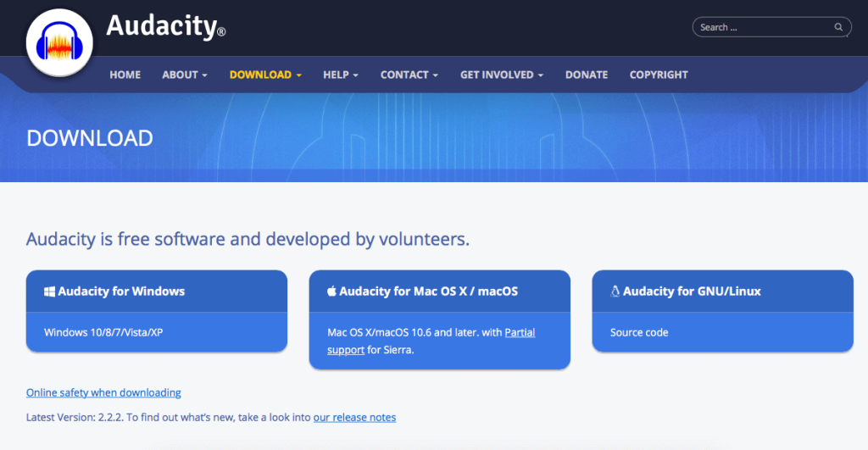Image resolution: width=868 pixels, height=450 pixels.
Task: Click the free software and volunteers heading
Action: tap(248, 239)
